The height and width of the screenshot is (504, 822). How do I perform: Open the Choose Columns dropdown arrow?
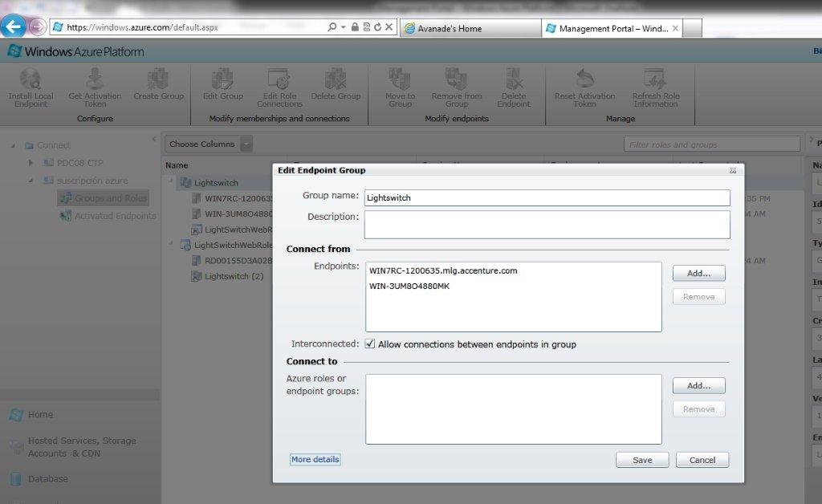click(246, 144)
